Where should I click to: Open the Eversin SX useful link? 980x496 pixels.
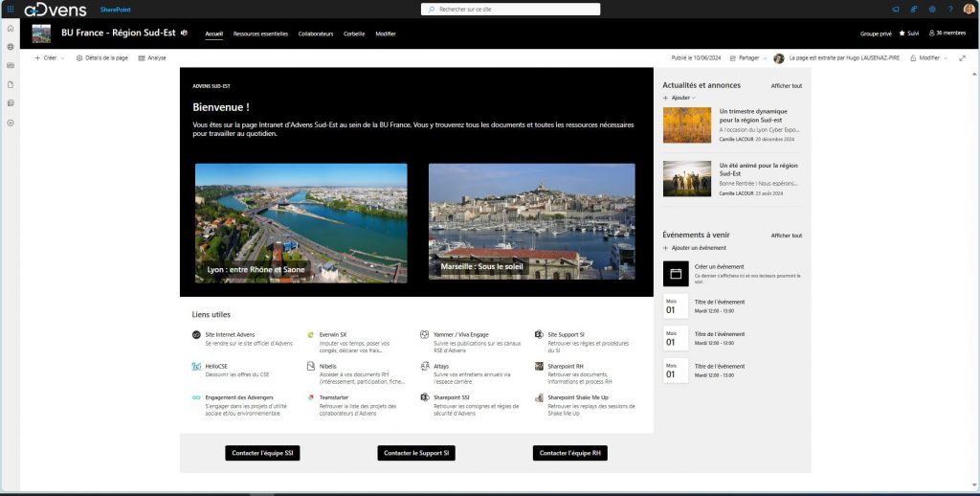click(x=334, y=334)
